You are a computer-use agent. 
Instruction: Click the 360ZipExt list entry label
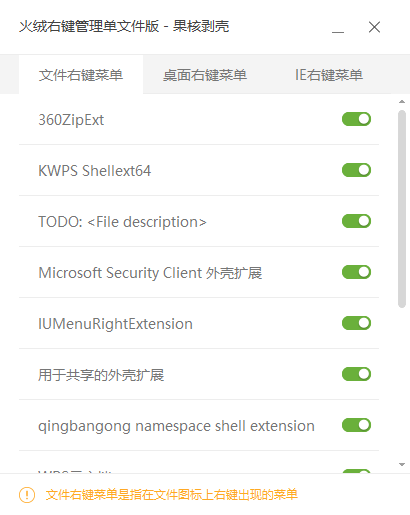point(71,120)
